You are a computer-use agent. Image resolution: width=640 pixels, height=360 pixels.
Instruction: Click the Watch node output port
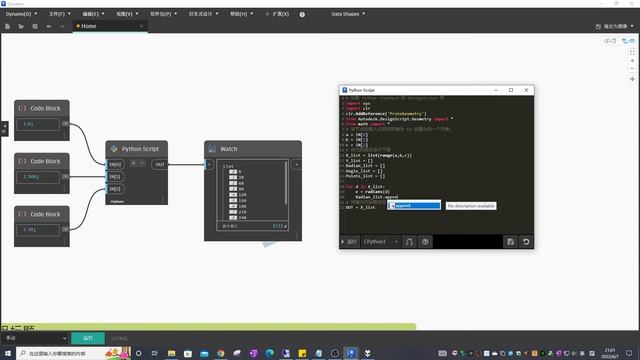297,164
